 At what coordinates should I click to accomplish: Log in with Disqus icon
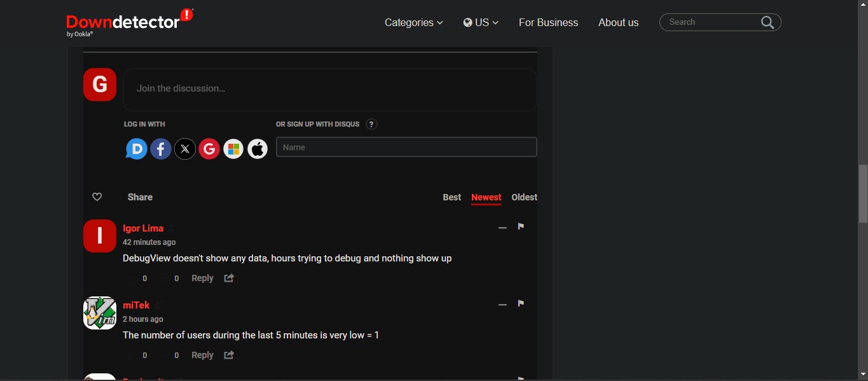(x=136, y=149)
